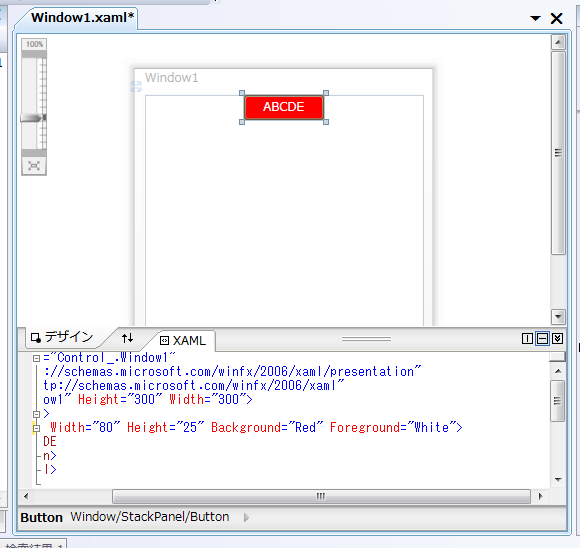Click the horizontal scrollbar left arrow

coord(26,496)
